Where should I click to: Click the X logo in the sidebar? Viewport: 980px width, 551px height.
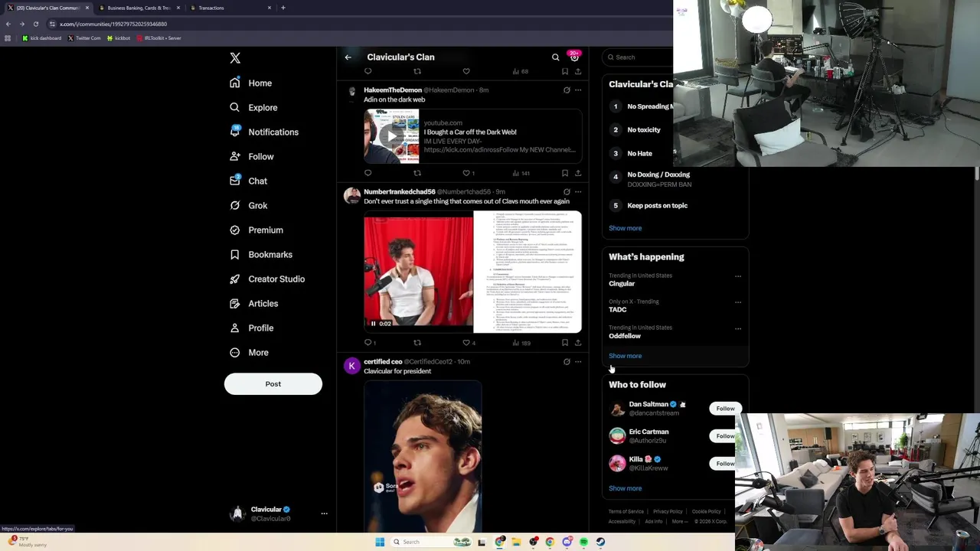(235, 58)
